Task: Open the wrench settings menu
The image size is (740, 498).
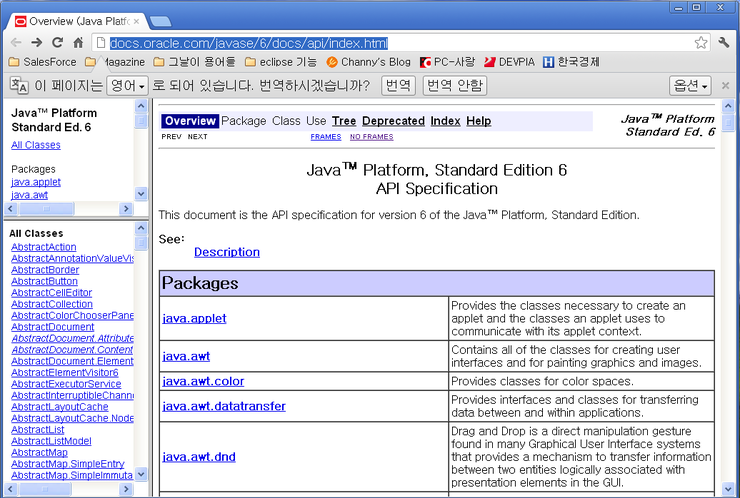Action: point(724,42)
